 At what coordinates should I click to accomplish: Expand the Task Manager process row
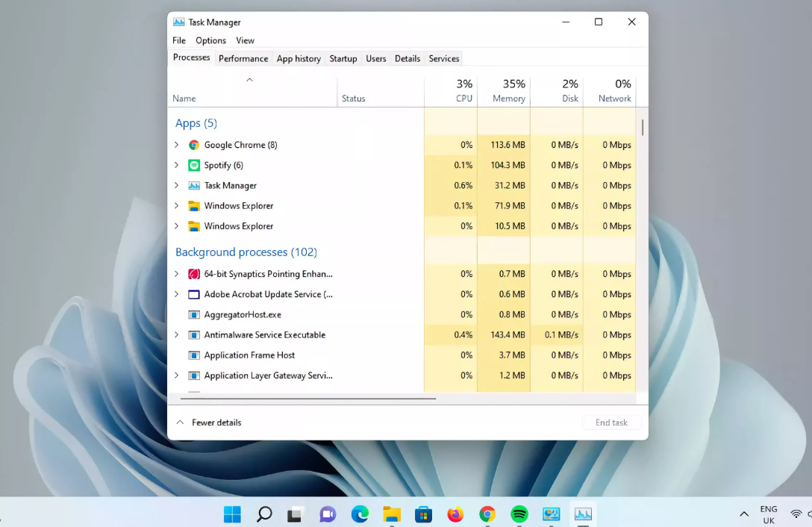(177, 186)
